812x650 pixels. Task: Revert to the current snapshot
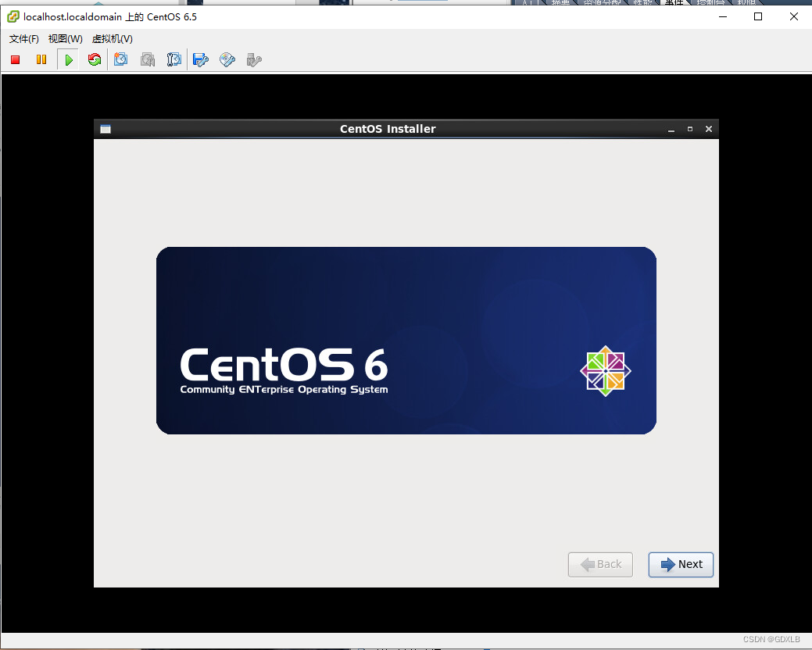tap(147, 59)
